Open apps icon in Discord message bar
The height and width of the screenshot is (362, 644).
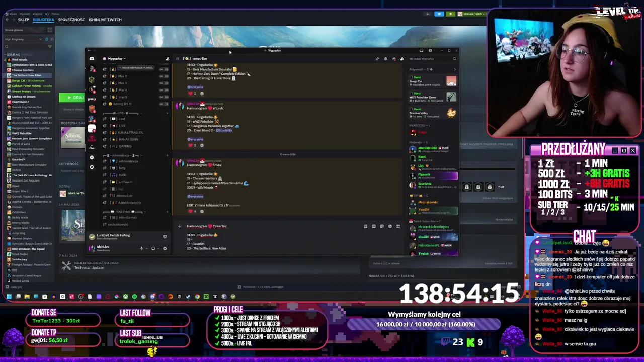398,226
